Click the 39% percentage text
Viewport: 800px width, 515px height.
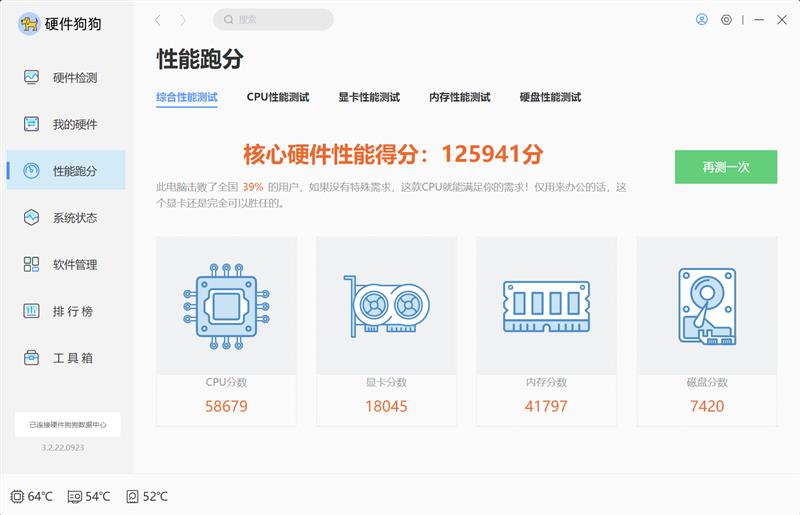click(x=253, y=187)
